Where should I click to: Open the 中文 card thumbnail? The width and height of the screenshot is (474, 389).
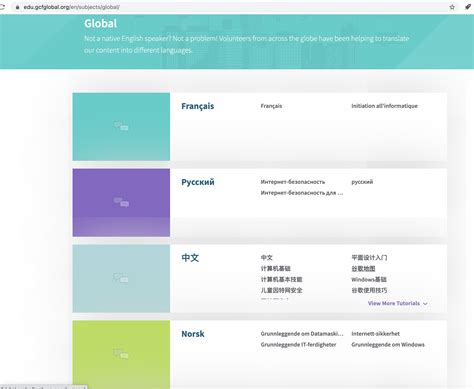click(x=121, y=278)
